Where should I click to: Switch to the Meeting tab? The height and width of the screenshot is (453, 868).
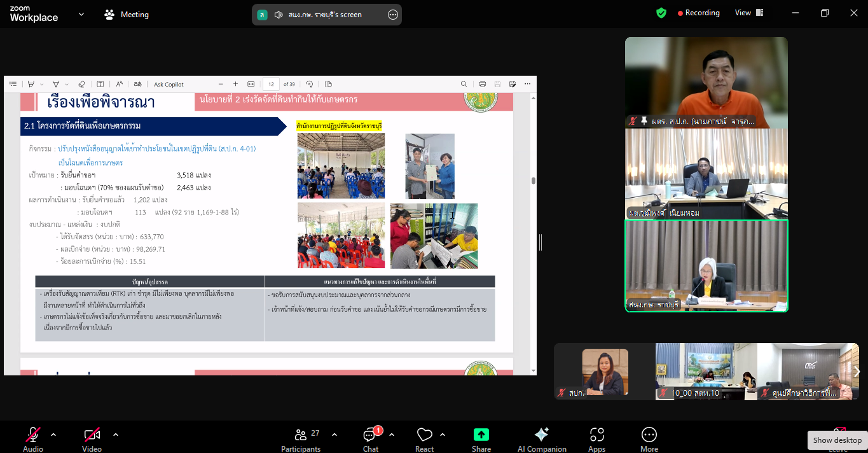[x=127, y=15]
